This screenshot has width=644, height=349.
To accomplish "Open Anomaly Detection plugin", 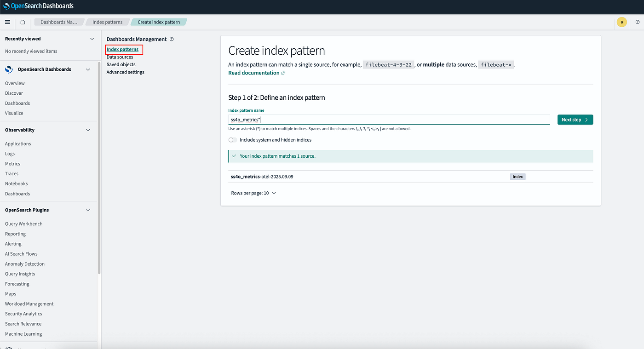I will pos(25,264).
